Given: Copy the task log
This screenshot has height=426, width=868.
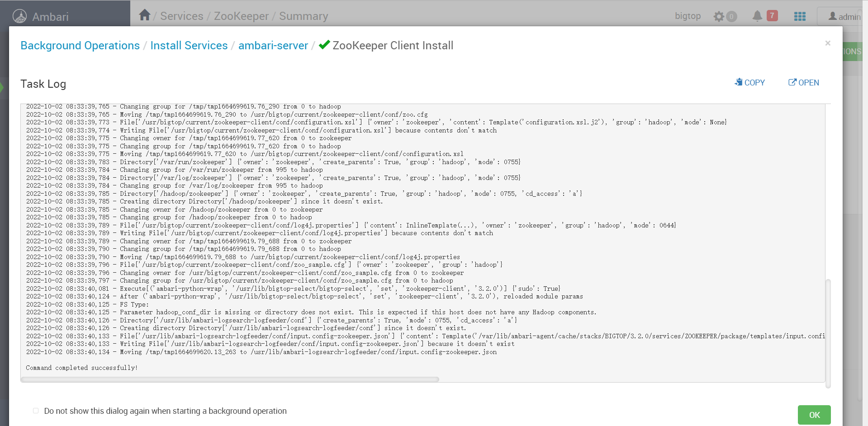Looking at the screenshot, I should point(749,82).
